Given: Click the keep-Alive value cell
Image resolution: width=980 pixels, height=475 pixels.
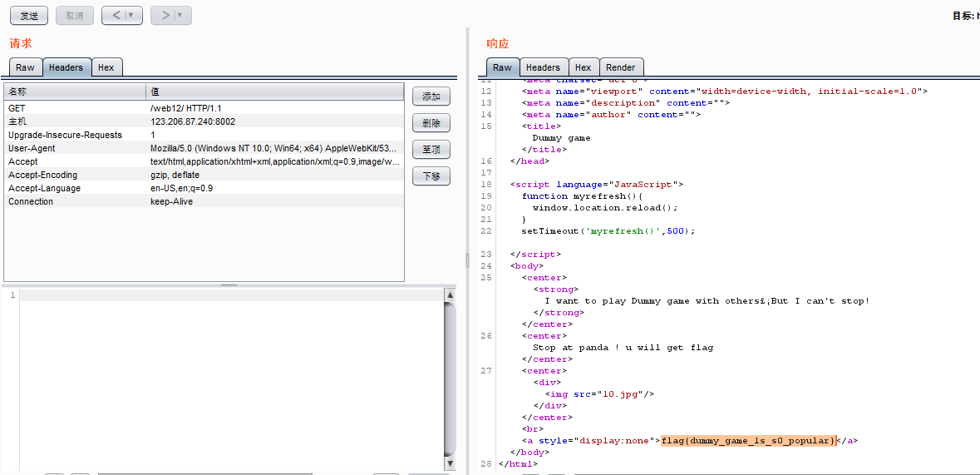Looking at the screenshot, I should (x=172, y=201).
